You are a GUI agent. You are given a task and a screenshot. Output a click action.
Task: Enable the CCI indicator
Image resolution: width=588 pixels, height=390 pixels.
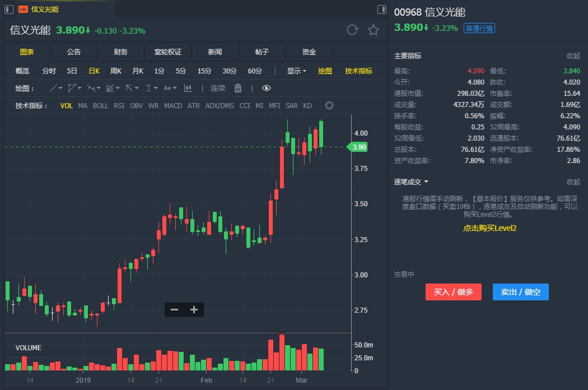click(245, 106)
